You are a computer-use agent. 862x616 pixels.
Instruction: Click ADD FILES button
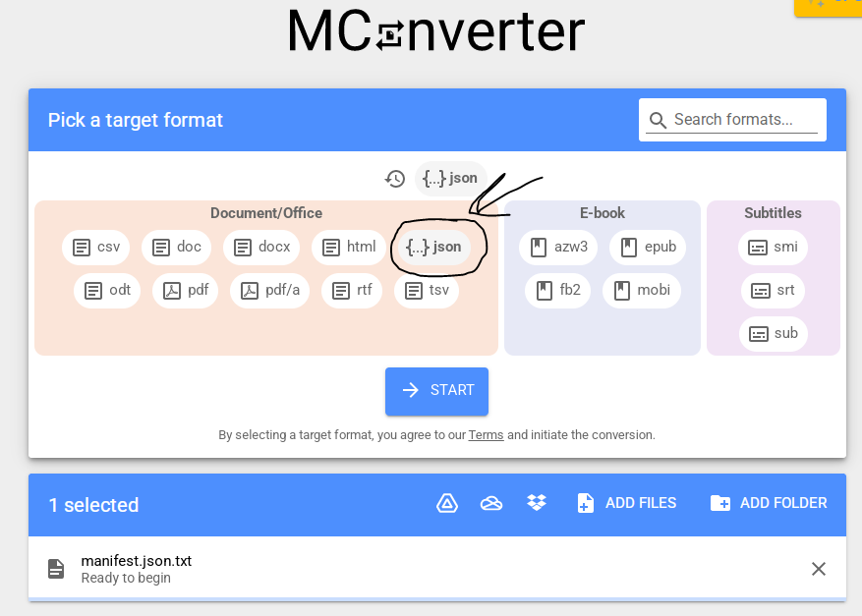pos(627,503)
